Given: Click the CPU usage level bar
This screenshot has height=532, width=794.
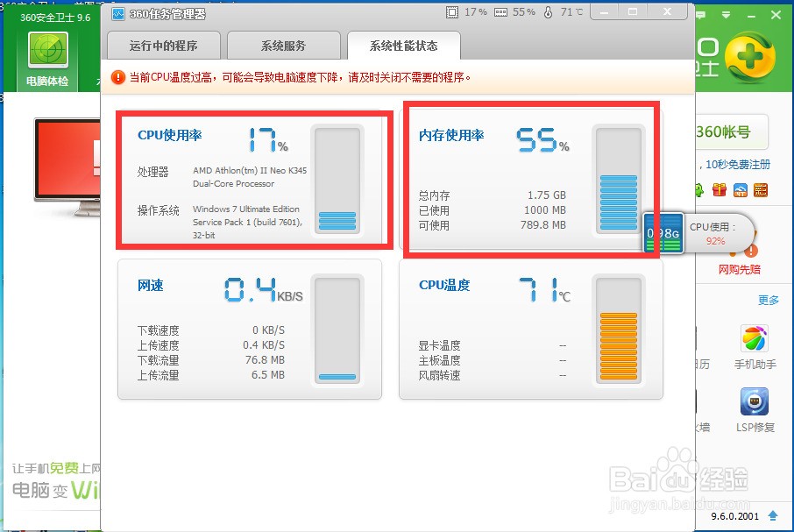Looking at the screenshot, I should [337, 181].
